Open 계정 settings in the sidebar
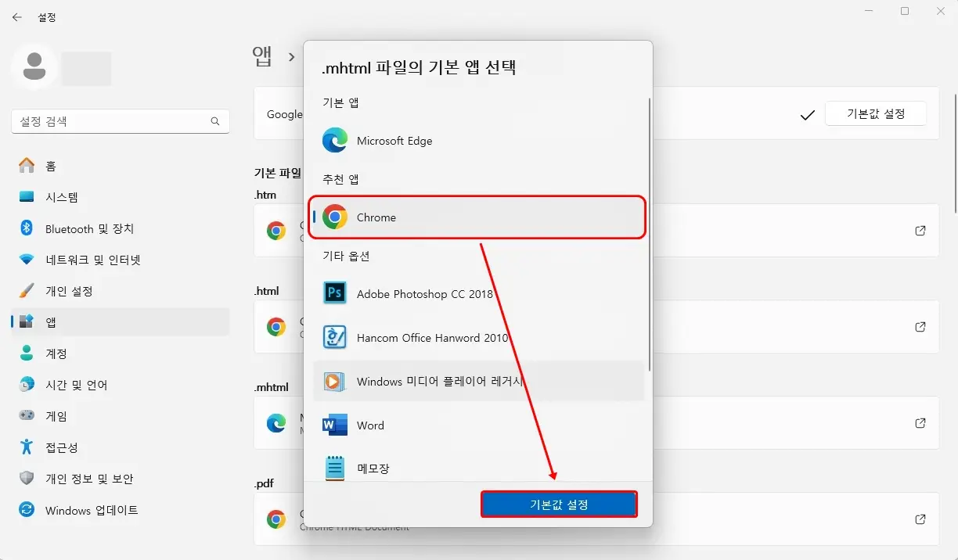Screen dimensions: 958x560 121,354
